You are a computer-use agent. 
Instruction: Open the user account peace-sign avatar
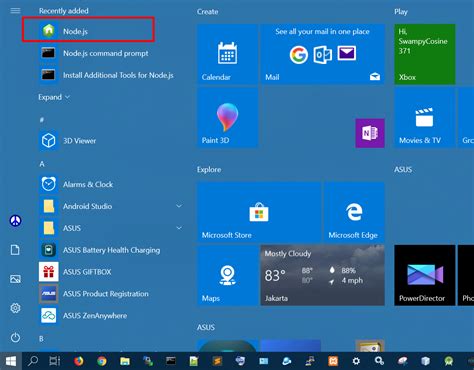(15, 220)
